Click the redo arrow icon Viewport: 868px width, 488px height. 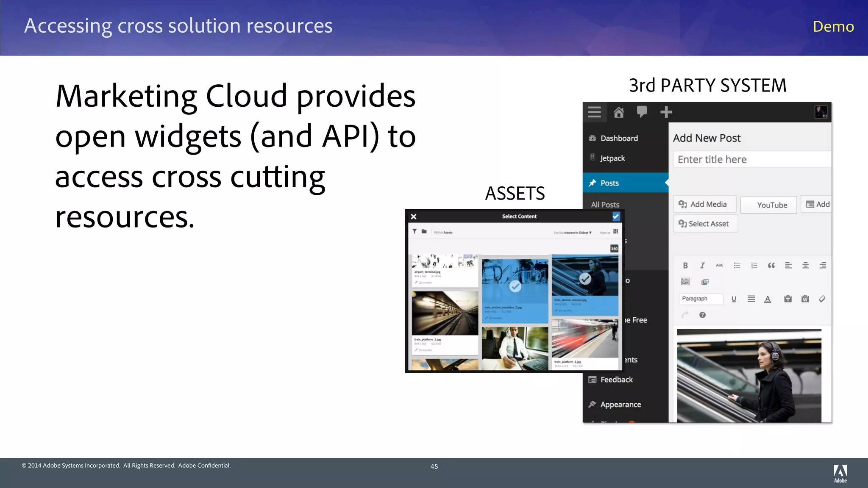(685, 315)
